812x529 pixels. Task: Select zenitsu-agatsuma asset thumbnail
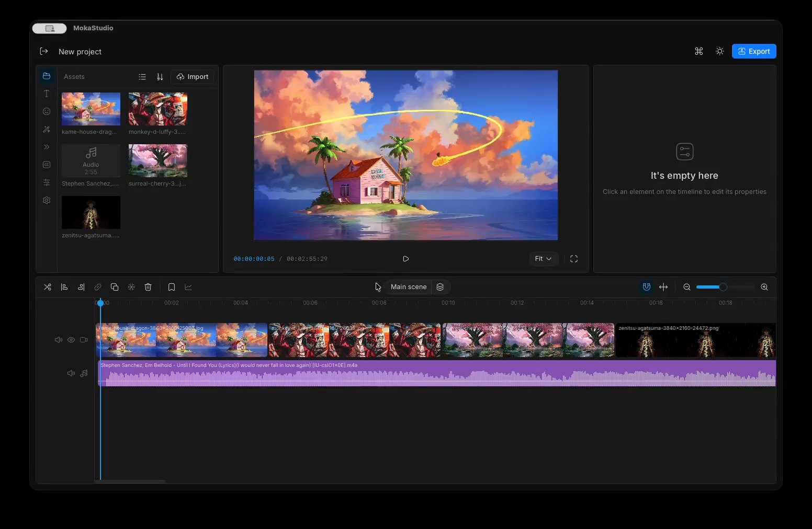pos(91,212)
